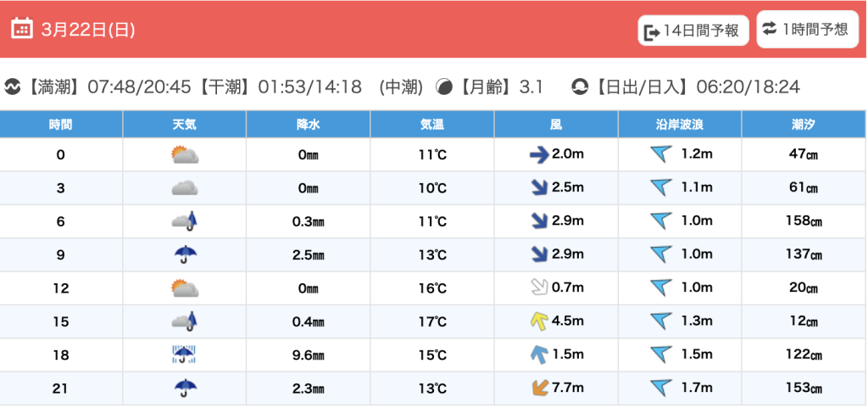Select the 天気 column header
Image resolution: width=868 pixels, height=408 pixels.
click(x=184, y=124)
